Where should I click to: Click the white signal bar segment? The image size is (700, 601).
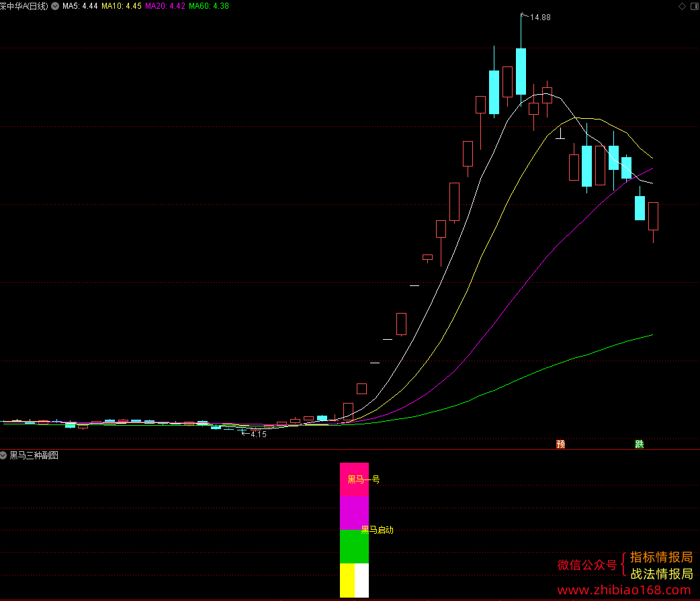pos(361,580)
